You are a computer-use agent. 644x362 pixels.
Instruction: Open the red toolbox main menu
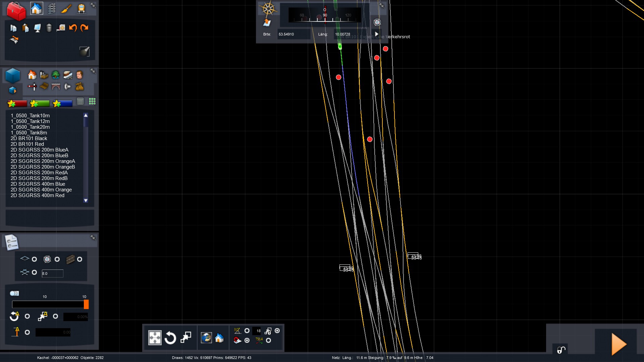(16, 11)
